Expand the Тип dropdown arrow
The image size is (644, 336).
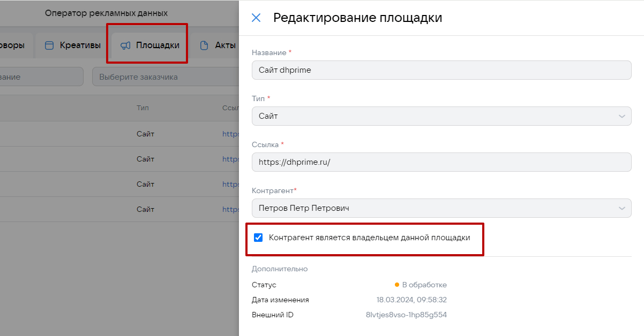pos(621,116)
